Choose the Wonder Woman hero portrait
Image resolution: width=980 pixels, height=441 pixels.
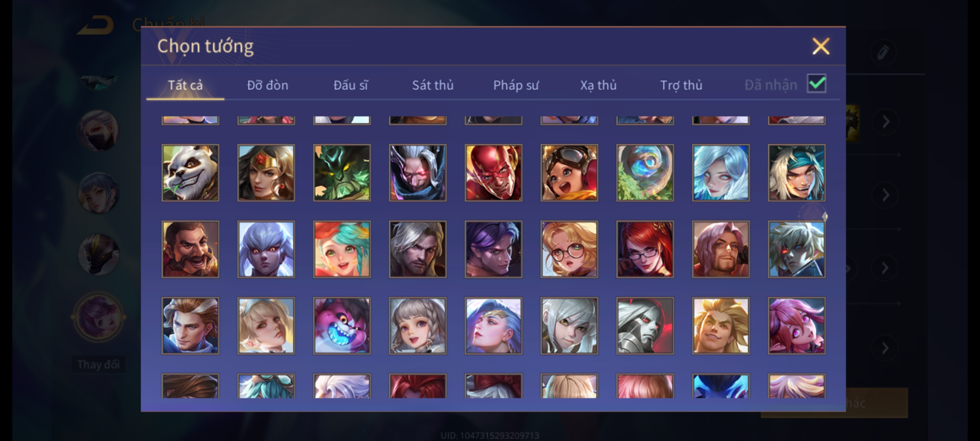266,173
